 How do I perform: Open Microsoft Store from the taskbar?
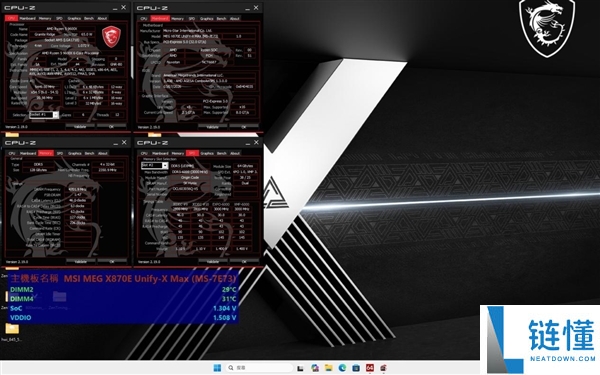pyautogui.click(x=356, y=368)
